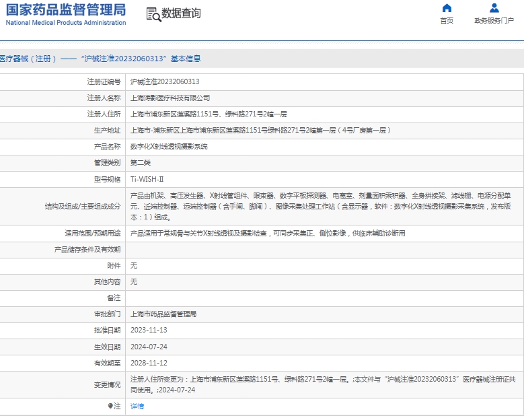Click the 首页 text link
Screen dimensions: 524x420
click(x=447, y=21)
